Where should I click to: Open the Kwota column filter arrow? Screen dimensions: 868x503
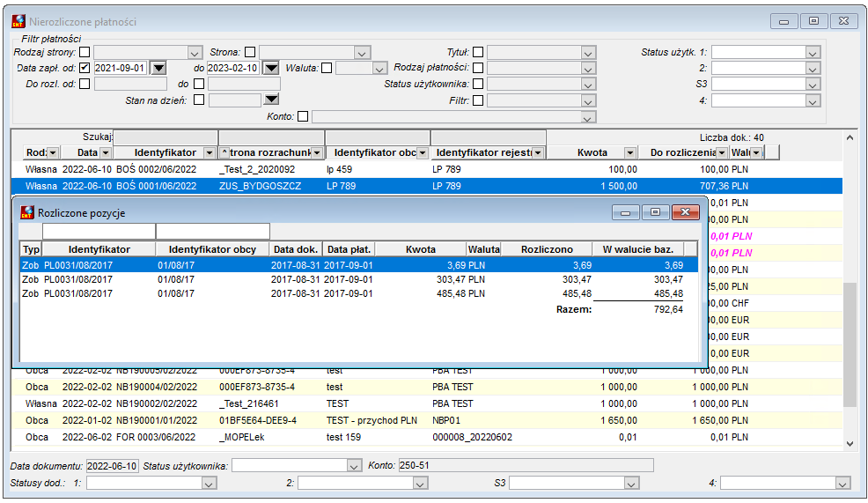630,153
